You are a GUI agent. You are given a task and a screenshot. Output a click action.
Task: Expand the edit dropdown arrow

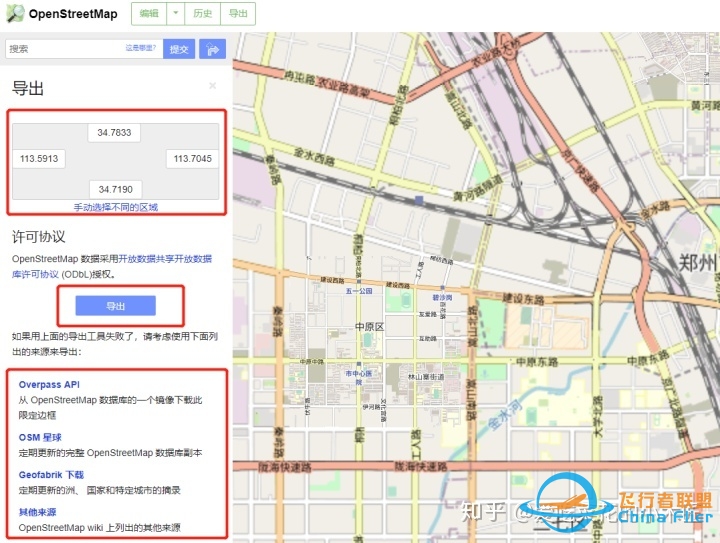click(x=175, y=14)
